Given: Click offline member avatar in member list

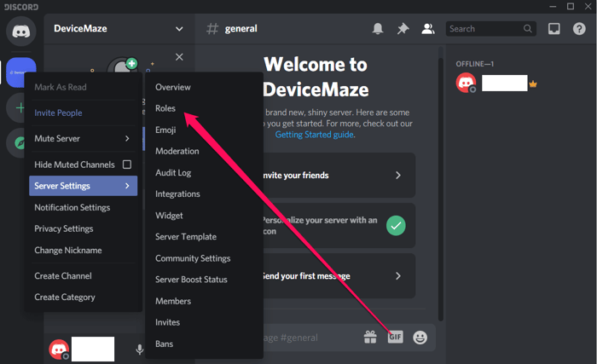Looking at the screenshot, I should [x=466, y=83].
